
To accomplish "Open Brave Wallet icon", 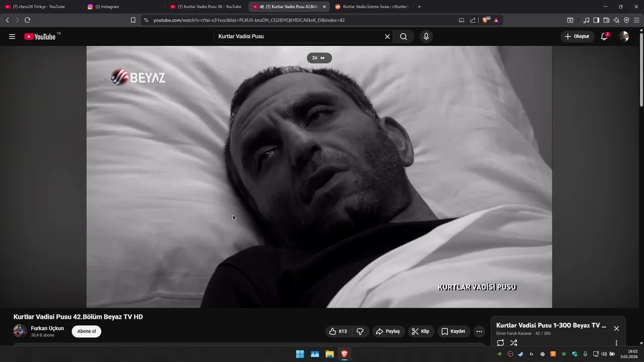I will point(606,20).
